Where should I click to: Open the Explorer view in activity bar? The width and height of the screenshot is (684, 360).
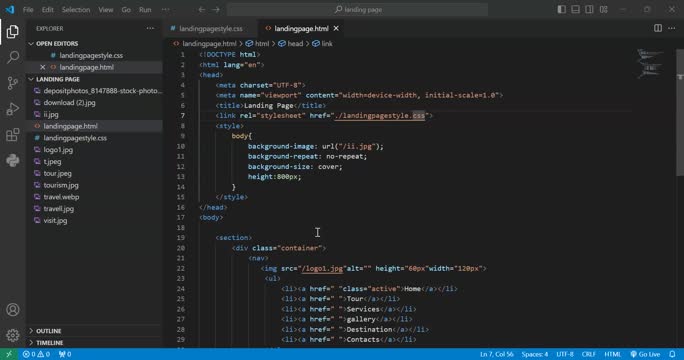click(13, 31)
